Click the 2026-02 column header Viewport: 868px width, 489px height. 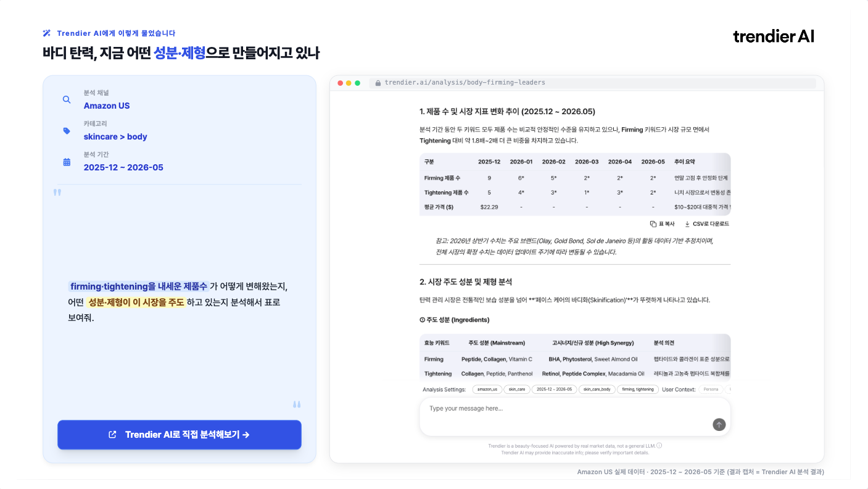pos(554,162)
